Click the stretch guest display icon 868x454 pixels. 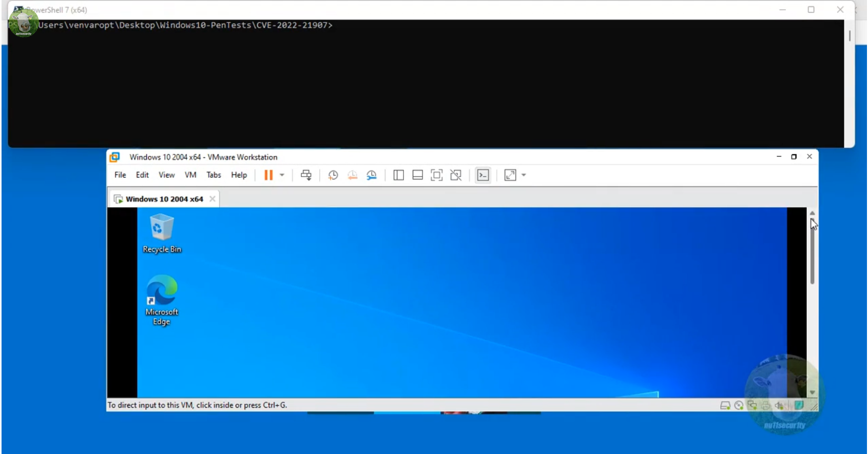click(x=510, y=175)
